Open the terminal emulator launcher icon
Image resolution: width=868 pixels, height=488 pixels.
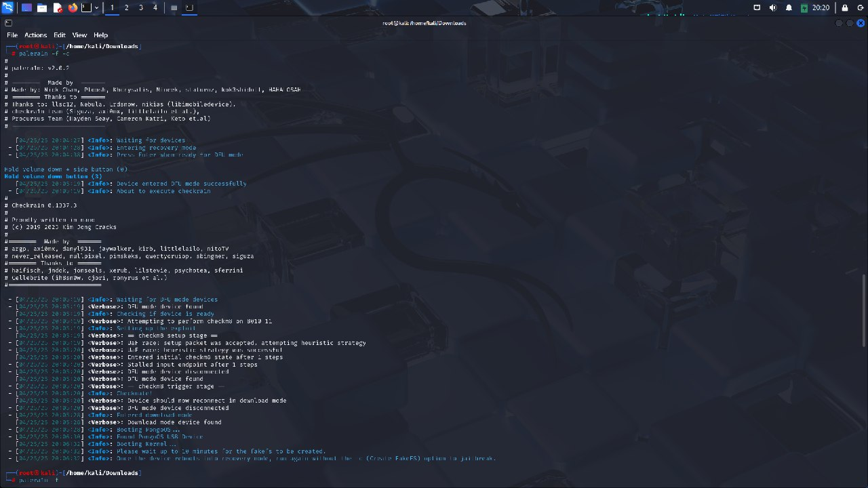[x=86, y=7]
